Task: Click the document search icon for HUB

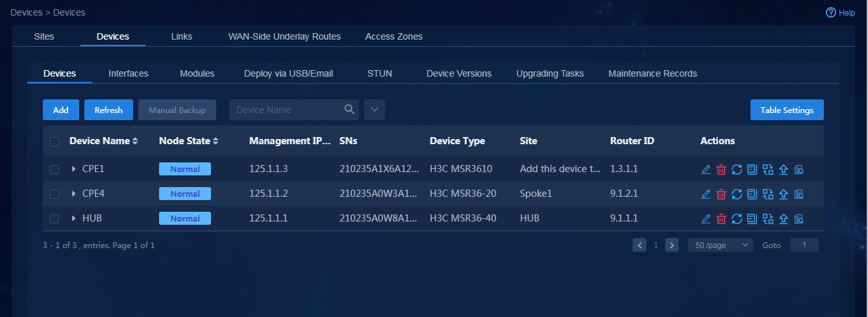Action: point(799,219)
